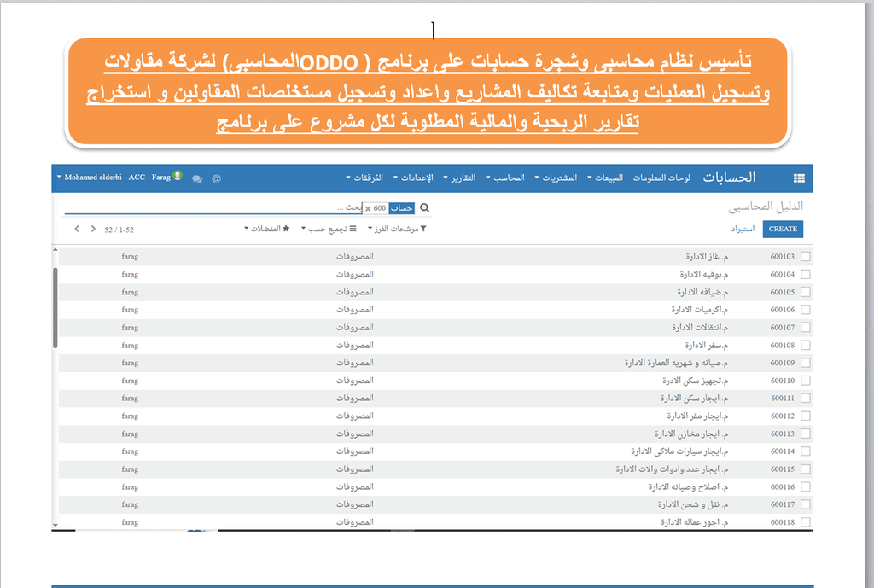Tick checkbox for account 600113
Screen dimensions: 874x588
click(806, 434)
